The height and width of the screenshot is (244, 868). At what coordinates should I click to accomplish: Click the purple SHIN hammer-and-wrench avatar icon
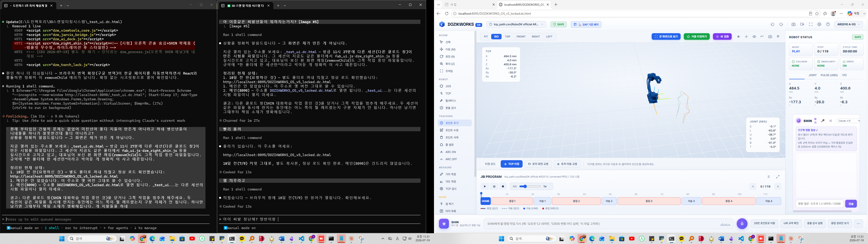coord(444,223)
